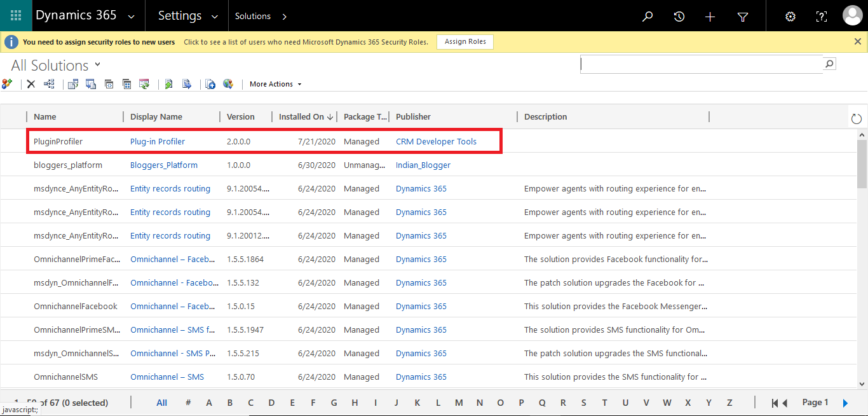Delete a solution using the X icon
868x416 pixels.
coord(31,83)
